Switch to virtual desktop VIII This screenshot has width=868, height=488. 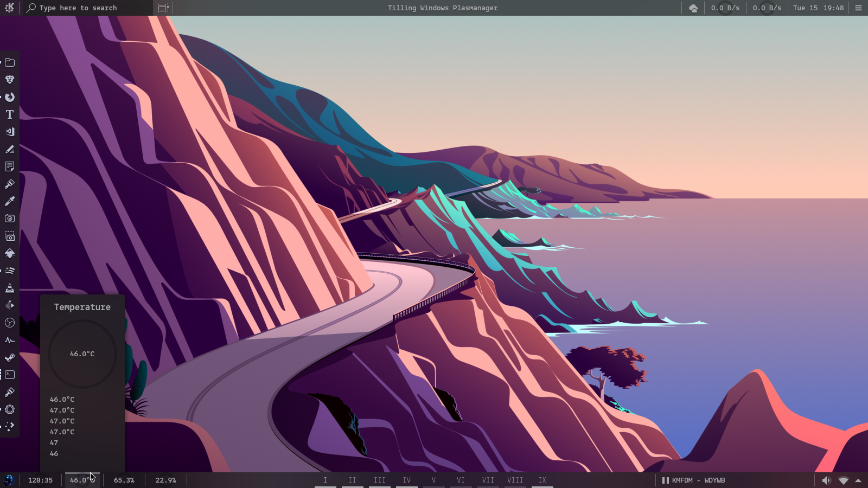(515, 480)
